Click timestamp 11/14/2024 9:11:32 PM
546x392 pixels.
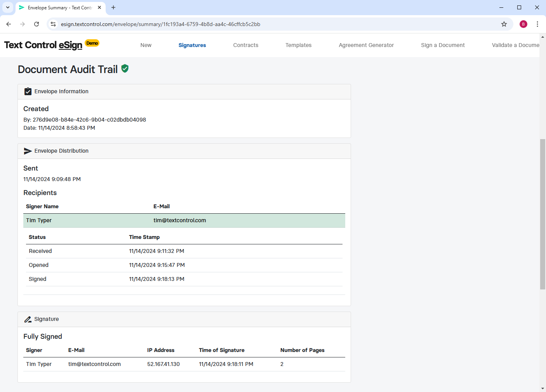tap(156, 251)
